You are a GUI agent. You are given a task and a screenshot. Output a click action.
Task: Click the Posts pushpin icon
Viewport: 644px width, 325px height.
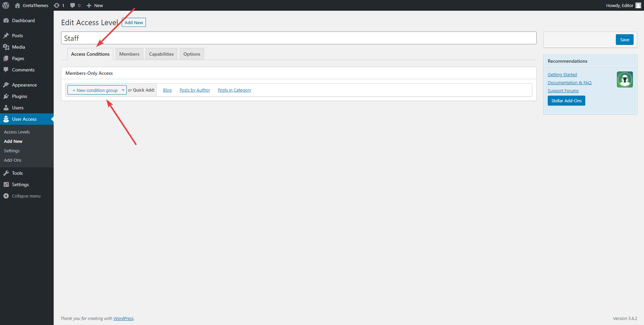pos(6,36)
